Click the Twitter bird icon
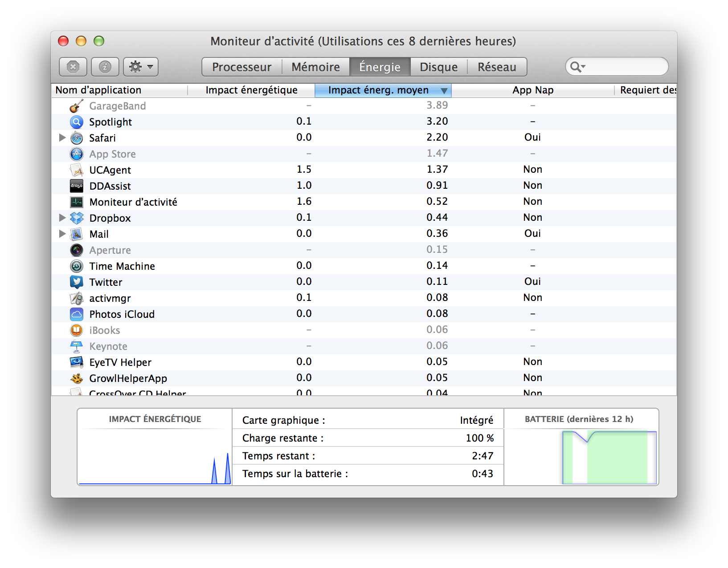728x568 pixels. [x=77, y=282]
